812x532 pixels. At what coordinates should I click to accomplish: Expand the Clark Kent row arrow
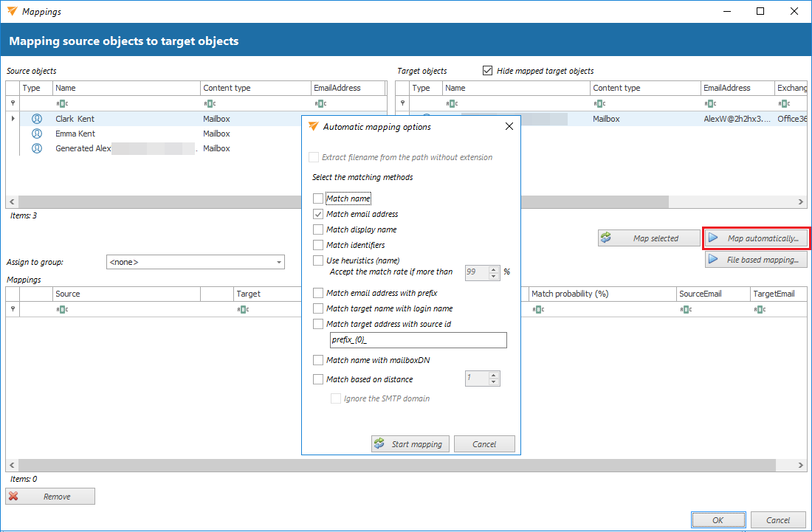(x=13, y=119)
